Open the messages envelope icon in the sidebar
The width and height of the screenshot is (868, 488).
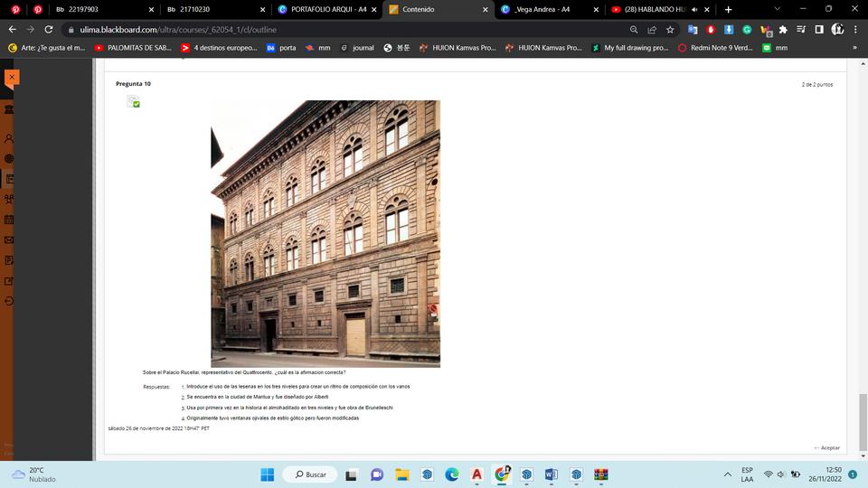(9, 240)
